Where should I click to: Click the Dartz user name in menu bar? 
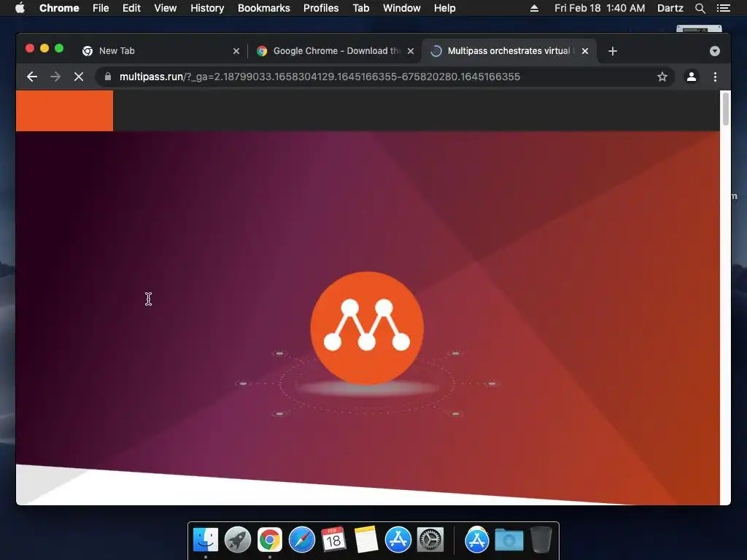[x=670, y=8]
